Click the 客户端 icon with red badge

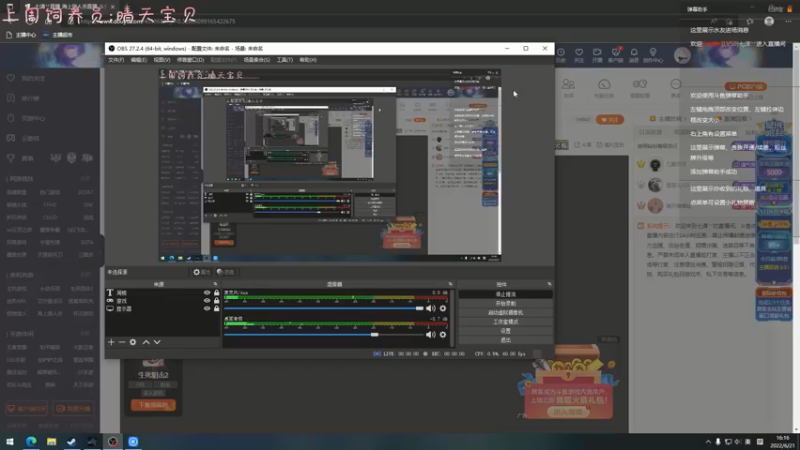pyautogui.click(x=615, y=55)
